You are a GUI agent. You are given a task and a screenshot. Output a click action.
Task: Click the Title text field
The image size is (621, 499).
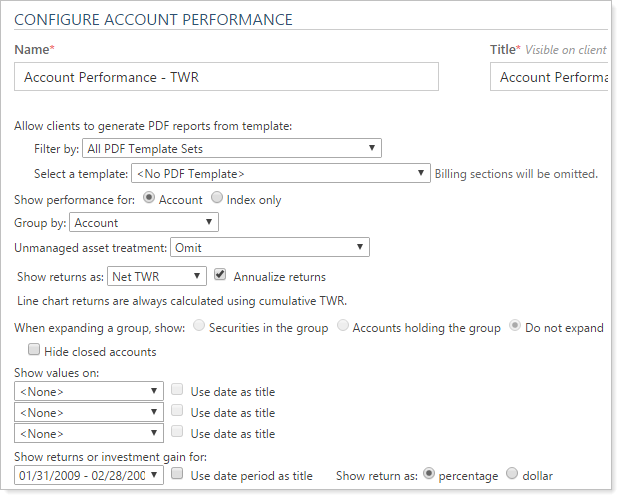tap(549, 77)
